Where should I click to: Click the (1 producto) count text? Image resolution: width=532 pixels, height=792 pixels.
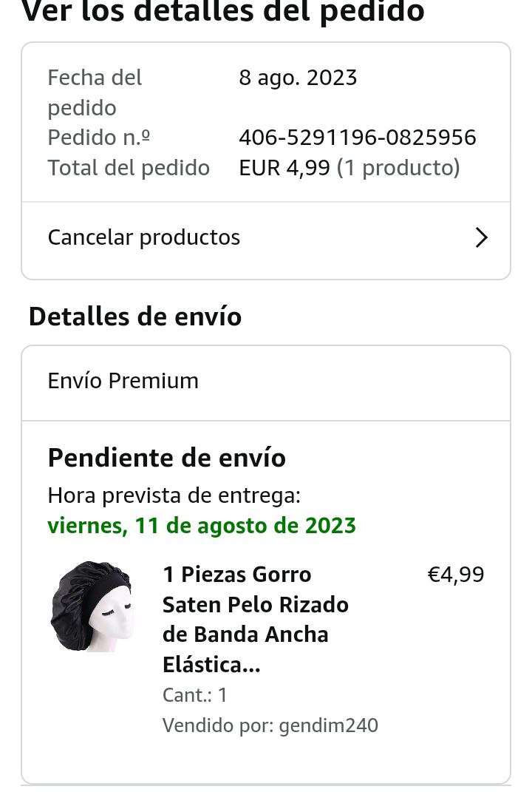coord(398,168)
